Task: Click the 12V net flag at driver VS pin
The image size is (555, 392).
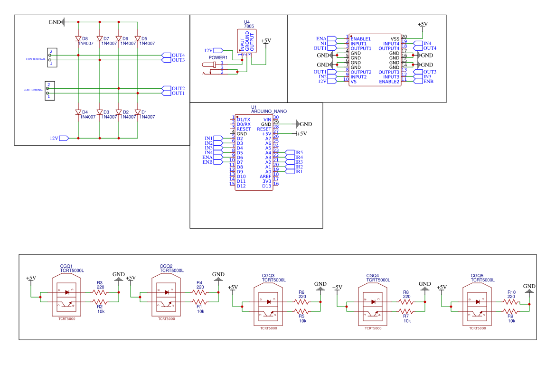Action: pos(327,81)
